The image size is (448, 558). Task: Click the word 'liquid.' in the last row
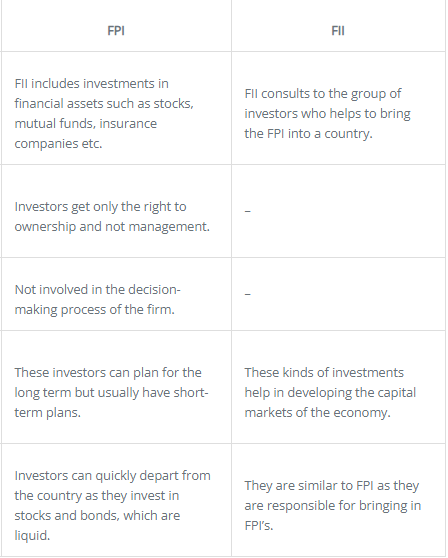tap(32, 536)
